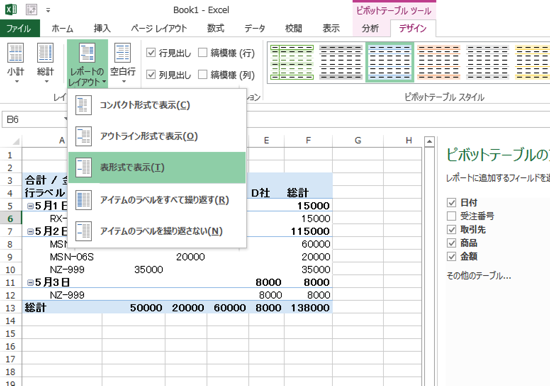
Task: Click the compact form layout icon
Action: (x=83, y=105)
